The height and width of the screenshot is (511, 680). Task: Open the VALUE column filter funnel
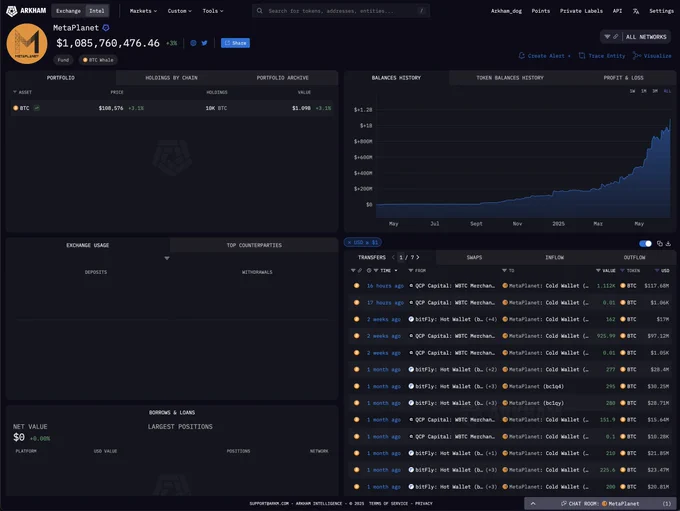598,270
